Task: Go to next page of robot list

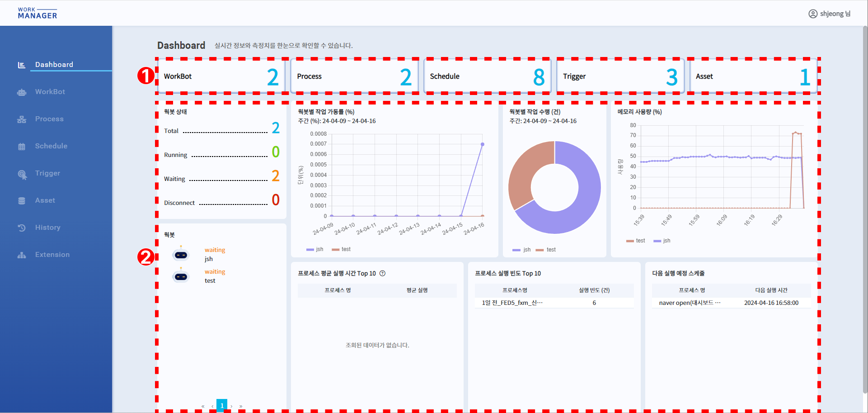Action: click(x=231, y=406)
